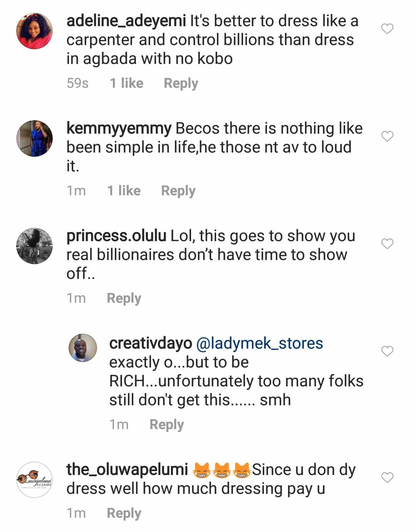Reply to princess.olulu's comment

pyautogui.click(x=124, y=298)
